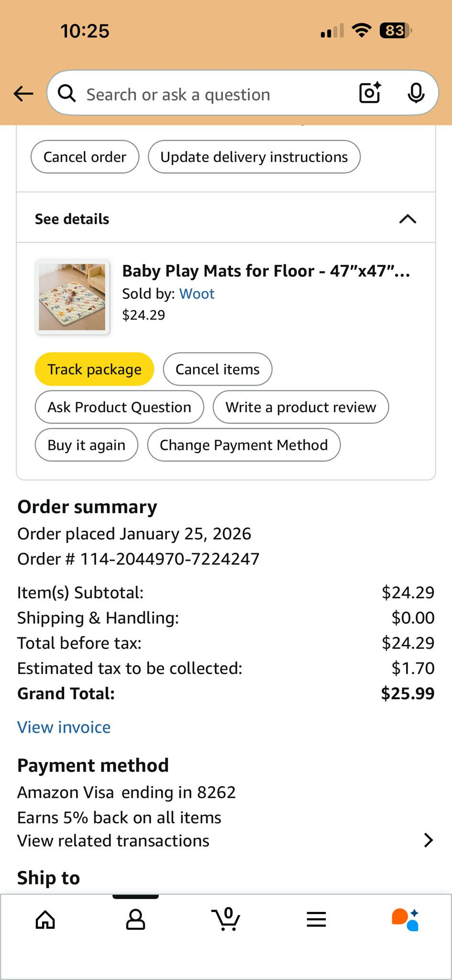
Task: Go to Home tab
Action: (45, 919)
